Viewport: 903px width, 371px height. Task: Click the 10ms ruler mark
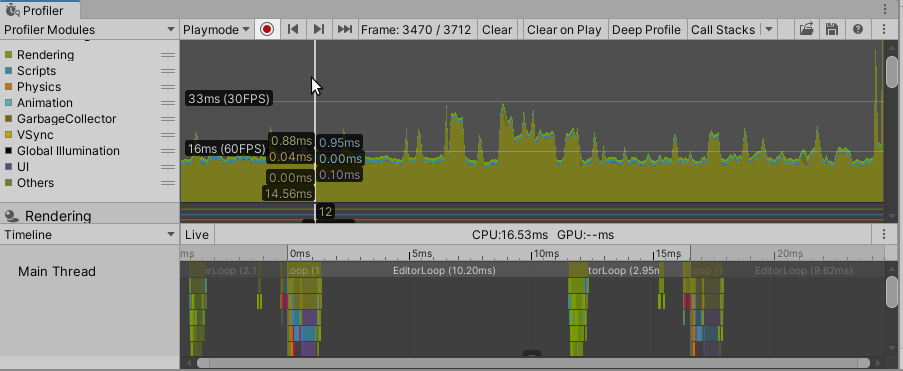click(546, 253)
